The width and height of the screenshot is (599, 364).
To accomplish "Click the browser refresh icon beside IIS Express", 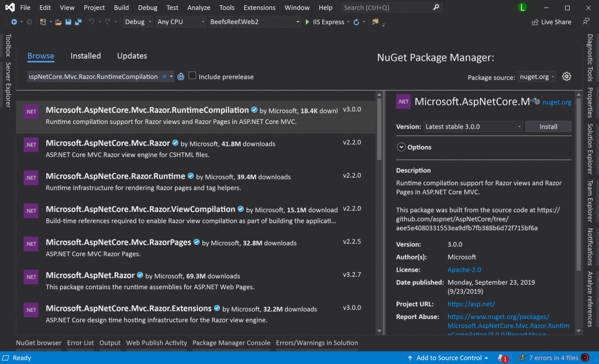I will coord(356,22).
